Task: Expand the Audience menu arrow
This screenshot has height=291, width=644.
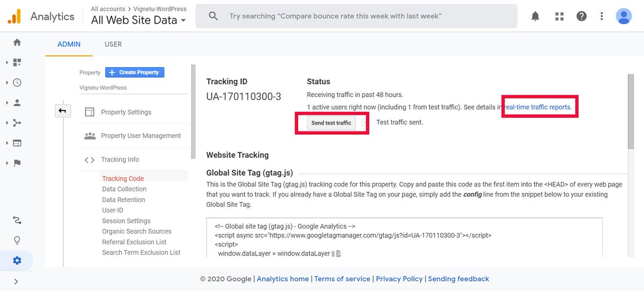Action: [x=7, y=103]
